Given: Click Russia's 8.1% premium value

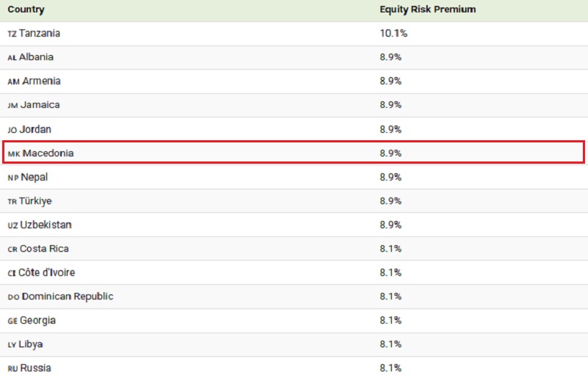Looking at the screenshot, I should (390, 369).
